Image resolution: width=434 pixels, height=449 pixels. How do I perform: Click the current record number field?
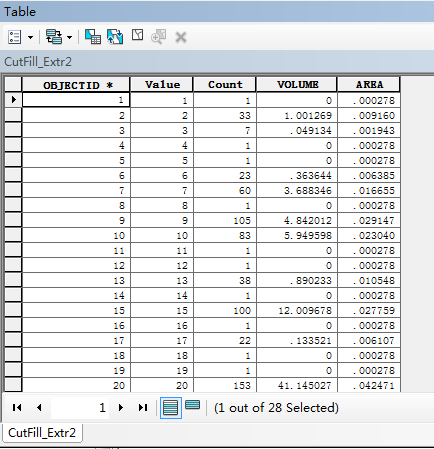coord(79,407)
